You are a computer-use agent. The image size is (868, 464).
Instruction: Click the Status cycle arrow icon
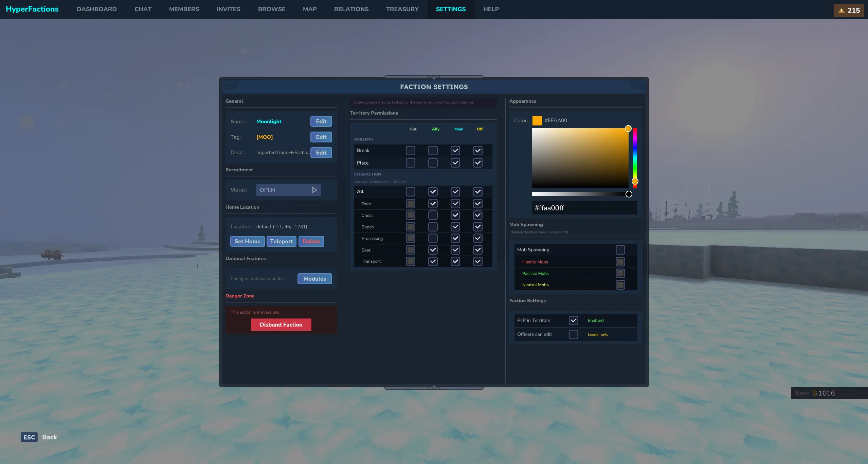314,190
